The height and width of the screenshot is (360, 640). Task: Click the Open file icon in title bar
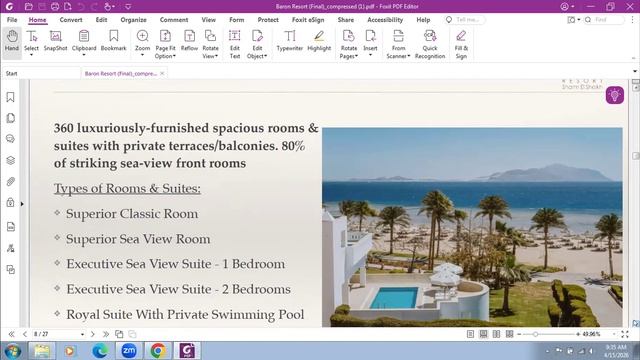29,7
